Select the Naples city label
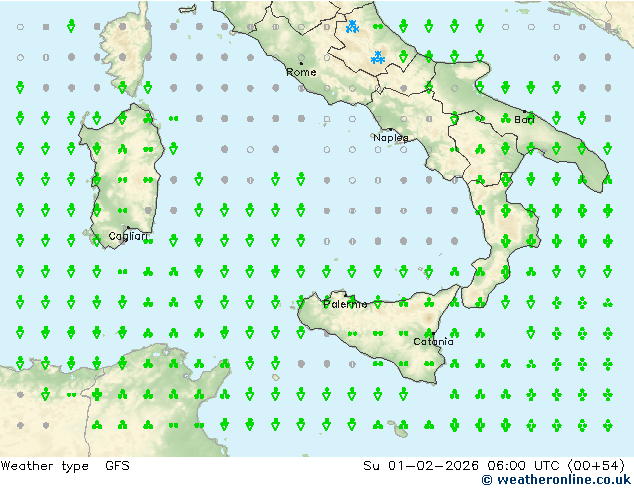Screen dimensions: 634x490 [x=391, y=138]
